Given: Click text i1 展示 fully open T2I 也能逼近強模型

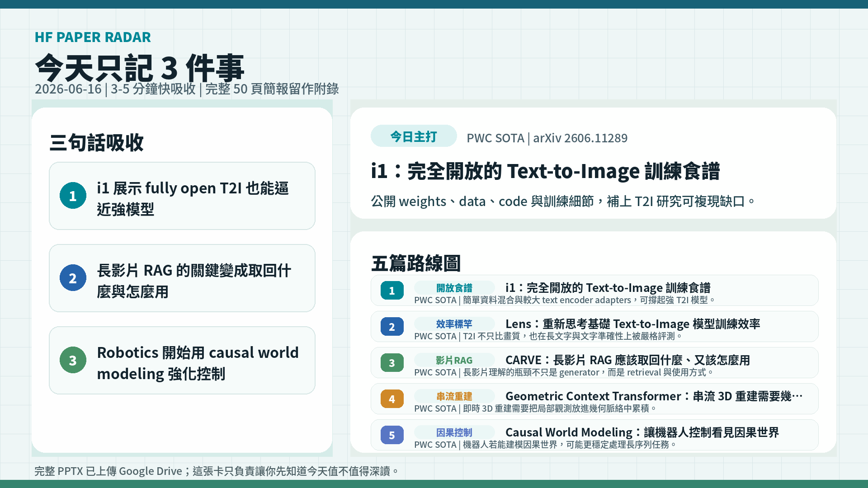Looking at the screenshot, I should coord(193,198).
